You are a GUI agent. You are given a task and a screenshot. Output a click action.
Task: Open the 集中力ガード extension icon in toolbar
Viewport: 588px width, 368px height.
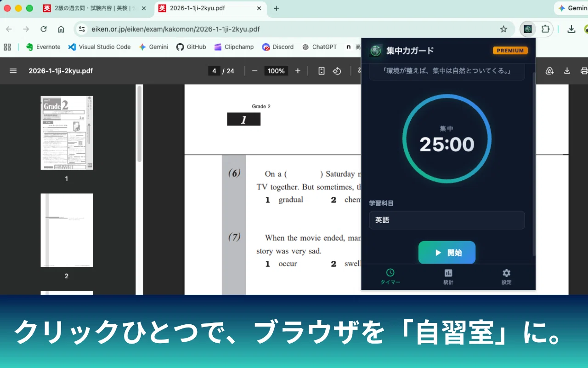[x=528, y=29]
